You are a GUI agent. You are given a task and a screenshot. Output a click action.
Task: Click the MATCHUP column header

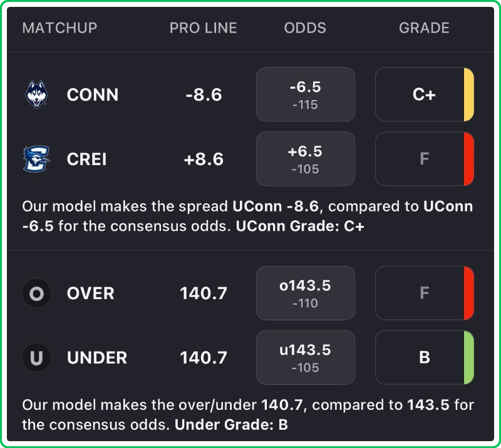point(59,28)
